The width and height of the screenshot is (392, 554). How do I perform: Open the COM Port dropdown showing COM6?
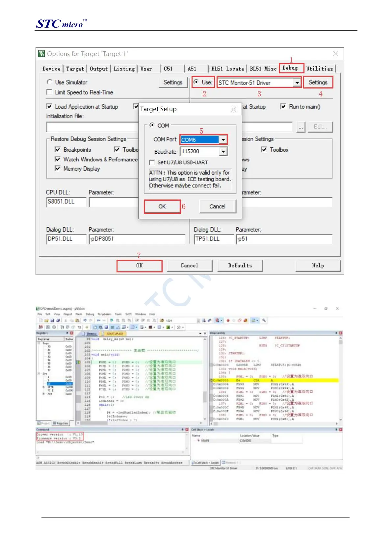[x=223, y=140]
